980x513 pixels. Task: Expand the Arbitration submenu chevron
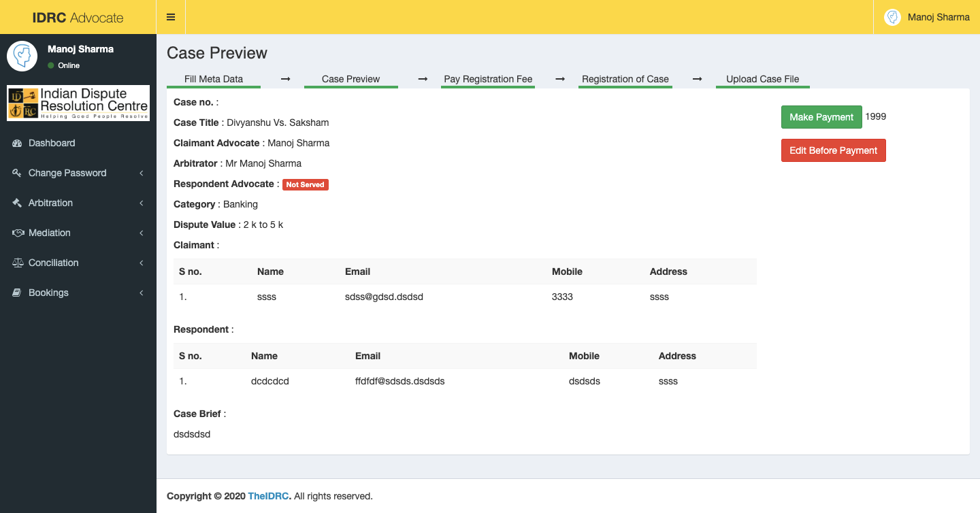coord(142,203)
